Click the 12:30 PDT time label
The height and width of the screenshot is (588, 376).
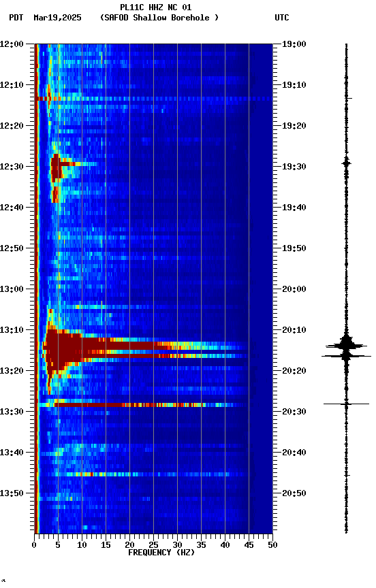click(x=12, y=167)
